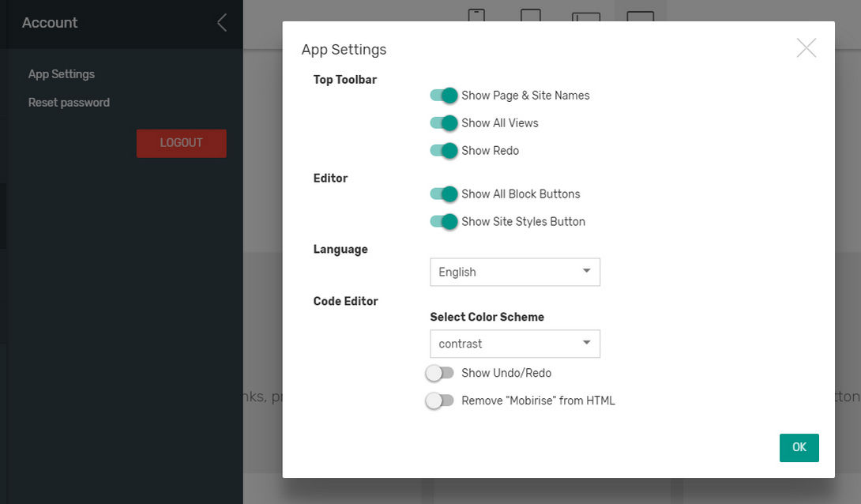The height and width of the screenshot is (504, 861).
Task: Toggle the Show Redo switch
Action: (444, 151)
